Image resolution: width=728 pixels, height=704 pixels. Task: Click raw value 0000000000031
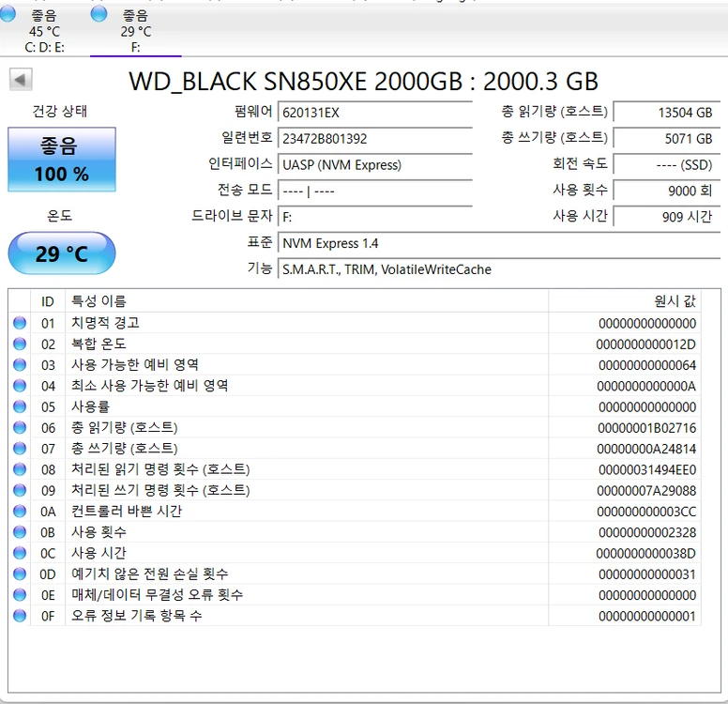tap(647, 574)
